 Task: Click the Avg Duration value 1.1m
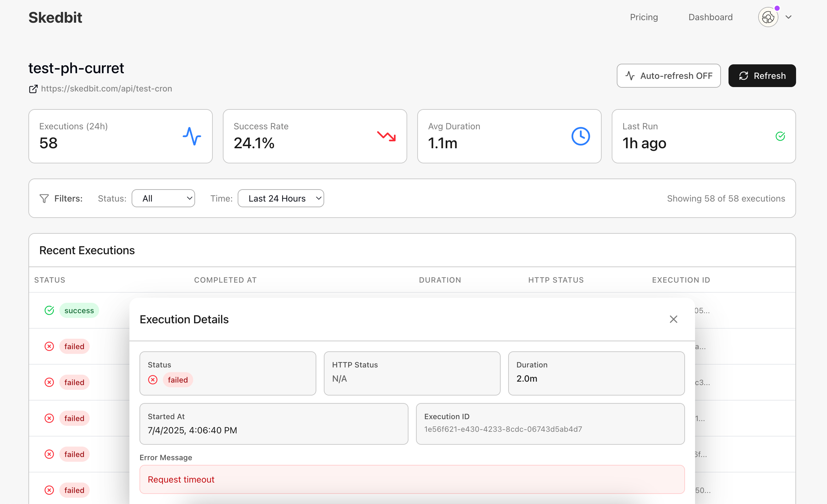(x=443, y=143)
